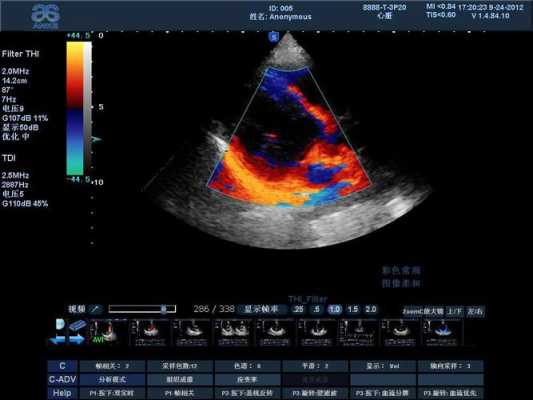Click the 分析模式 analysis mode button
Screen dimensions: 533x400
pyautogui.click(x=112, y=379)
